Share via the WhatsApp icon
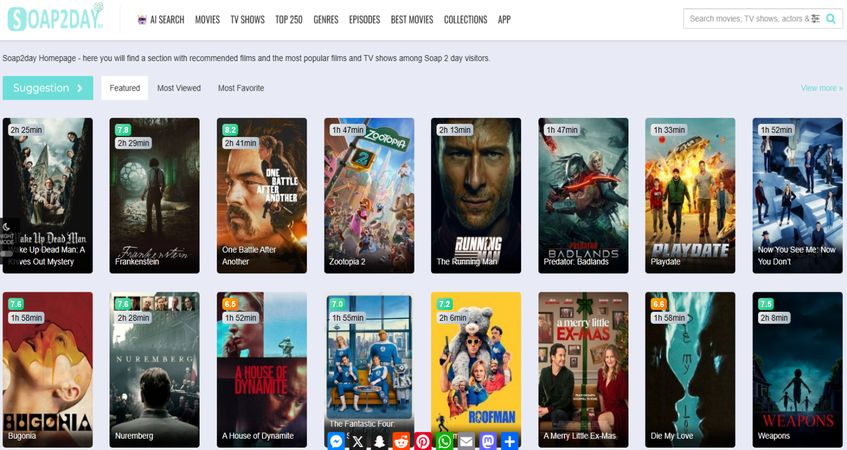This screenshot has height=450, width=847. (445, 441)
